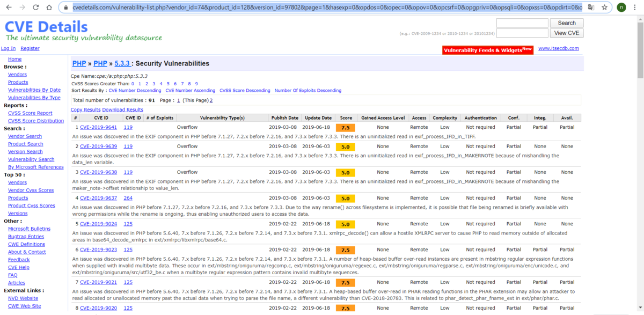
Task: Open Vulnerability Feeds & Widgets banner
Action: point(488,50)
